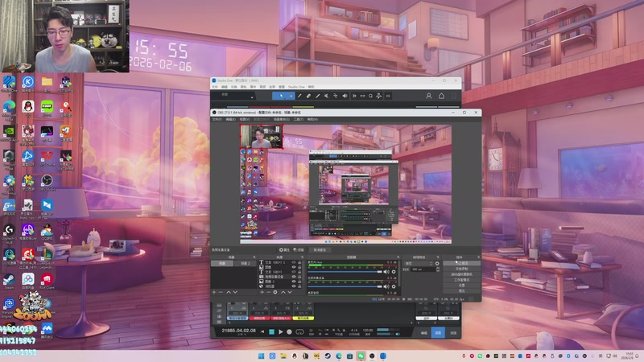Open 设置 from OBS controls
Viewport: 644px width, 362px height.
coord(461,286)
